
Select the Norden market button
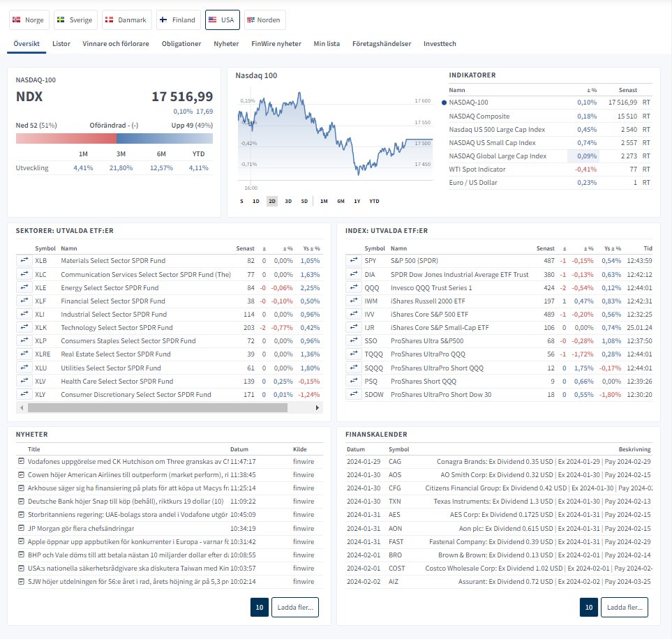tap(265, 20)
